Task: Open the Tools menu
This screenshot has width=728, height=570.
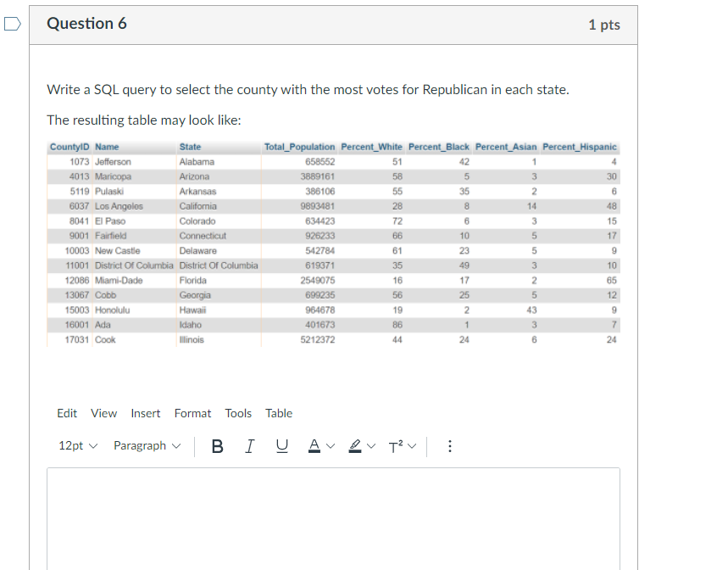Action: pyautogui.click(x=238, y=413)
